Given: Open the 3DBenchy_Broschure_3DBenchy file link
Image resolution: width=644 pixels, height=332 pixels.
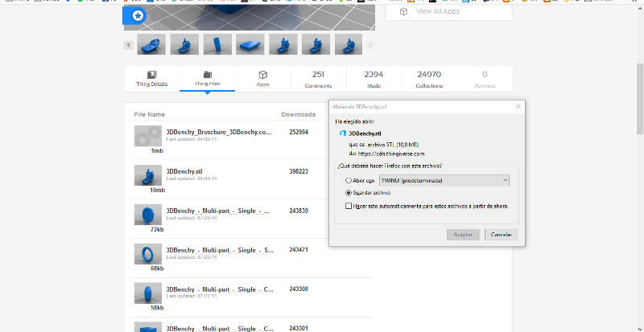Looking at the screenshot, I should coord(219,132).
